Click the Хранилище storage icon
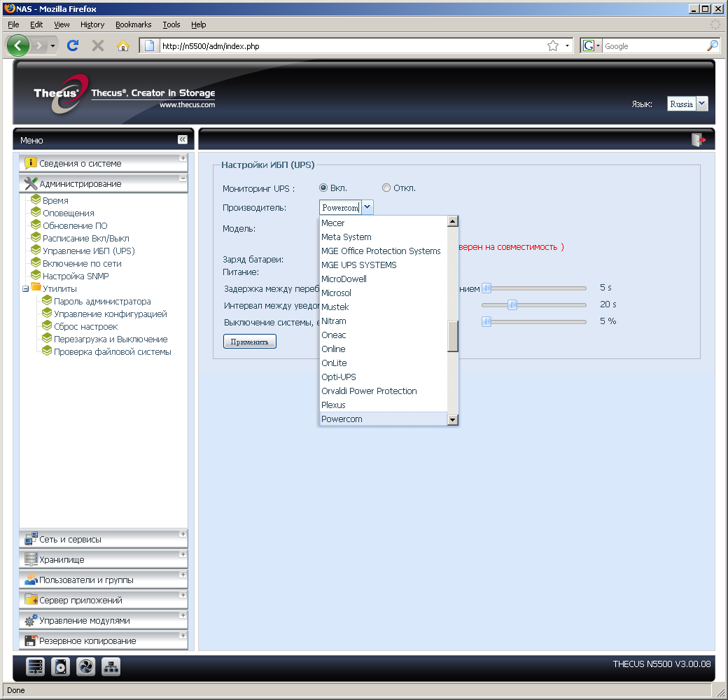The image size is (728, 700). (31, 559)
